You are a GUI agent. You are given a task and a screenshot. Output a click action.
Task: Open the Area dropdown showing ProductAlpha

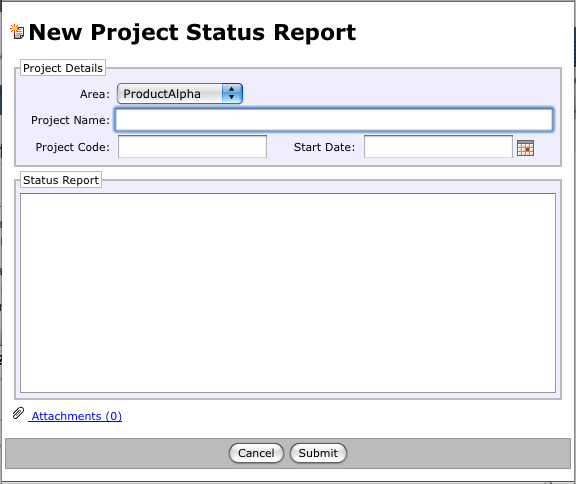(180, 94)
